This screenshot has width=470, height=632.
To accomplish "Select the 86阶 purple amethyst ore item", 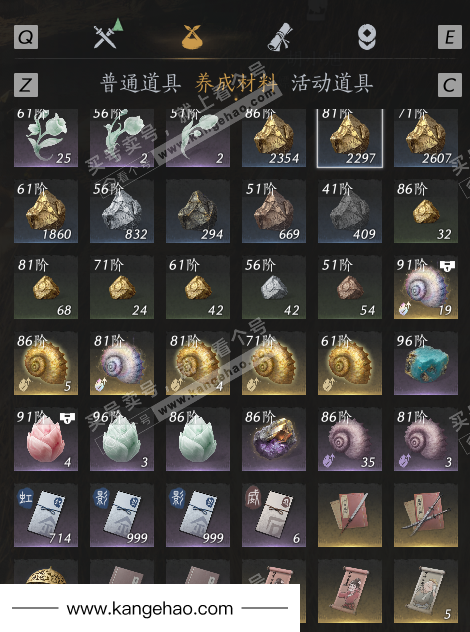I will click(x=274, y=439).
